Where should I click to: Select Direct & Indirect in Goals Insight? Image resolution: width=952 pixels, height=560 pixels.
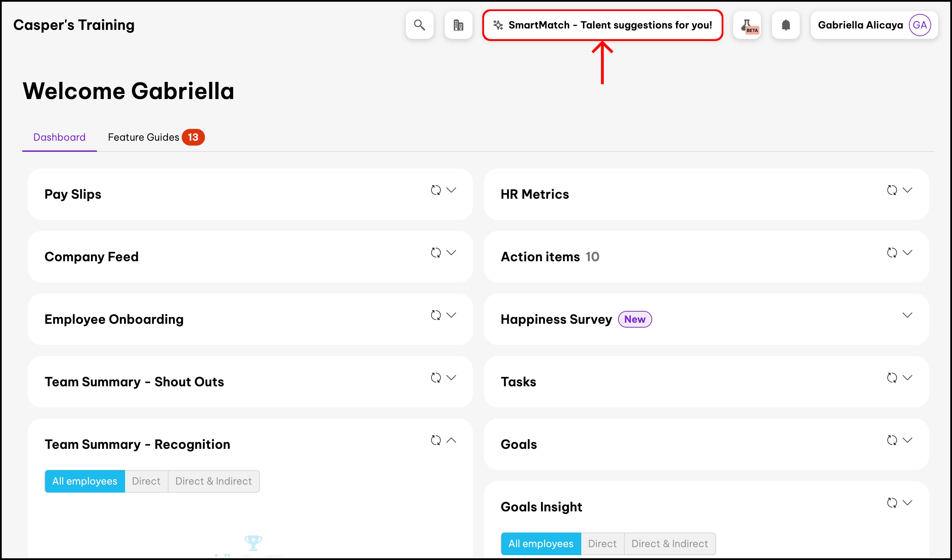coord(670,543)
